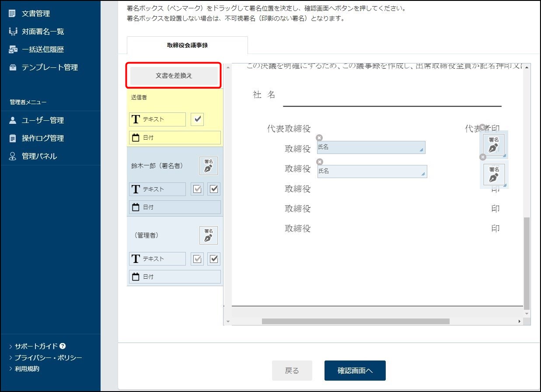This screenshot has height=392, width=541.
Task: Click inside the second 氏名 text box
Action: 372,171
